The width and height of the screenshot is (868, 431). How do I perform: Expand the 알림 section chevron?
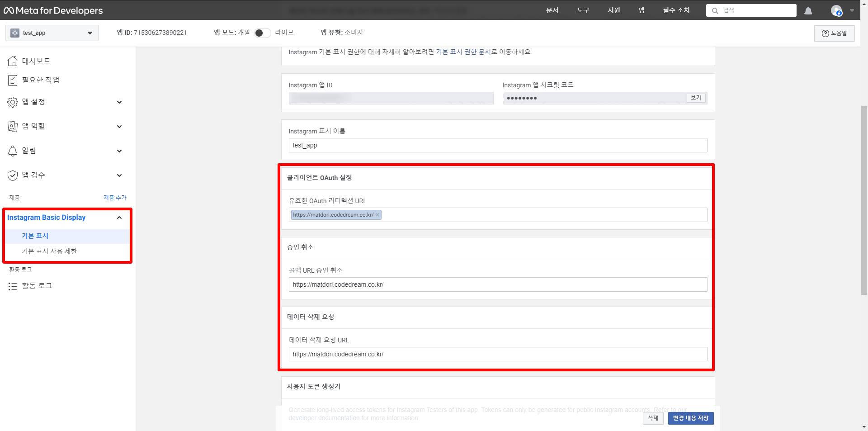tap(119, 151)
